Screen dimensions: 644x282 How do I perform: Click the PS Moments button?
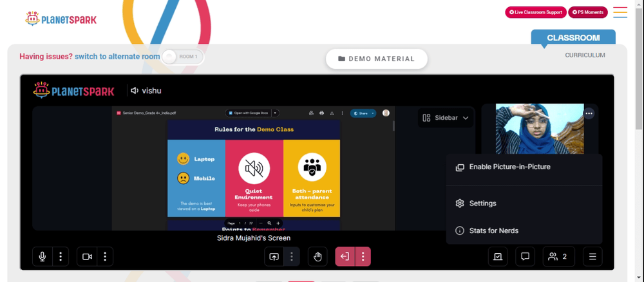588,12
